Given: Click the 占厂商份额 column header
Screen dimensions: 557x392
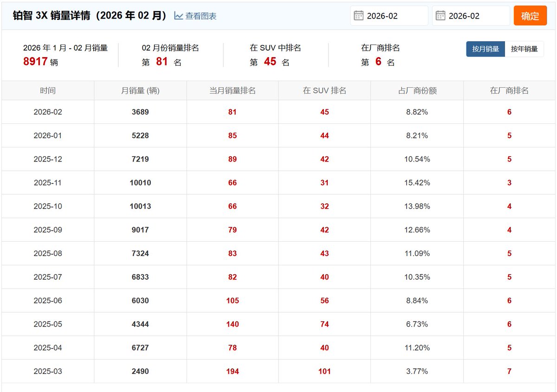Looking at the screenshot, I should click(x=417, y=90).
